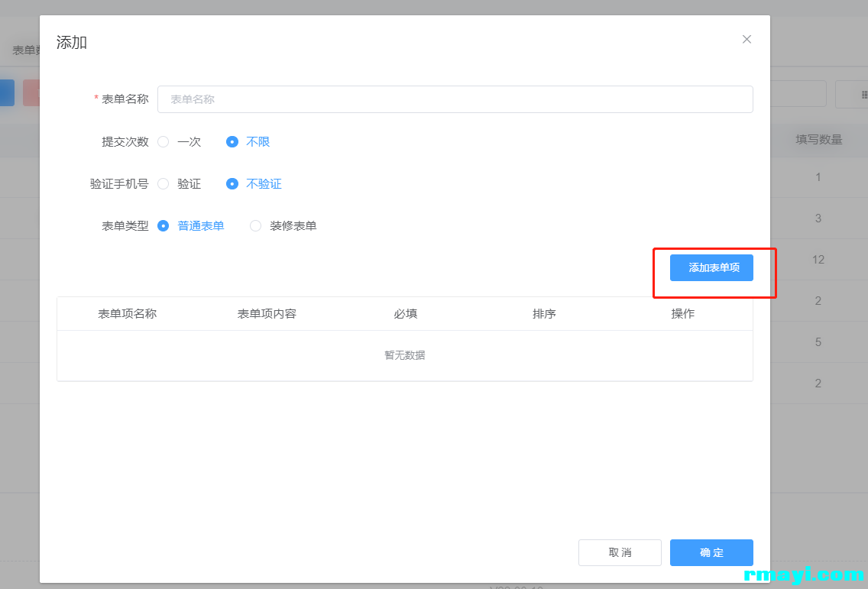Click the value 5 in background table
Image resolution: width=868 pixels, height=589 pixels.
(818, 342)
